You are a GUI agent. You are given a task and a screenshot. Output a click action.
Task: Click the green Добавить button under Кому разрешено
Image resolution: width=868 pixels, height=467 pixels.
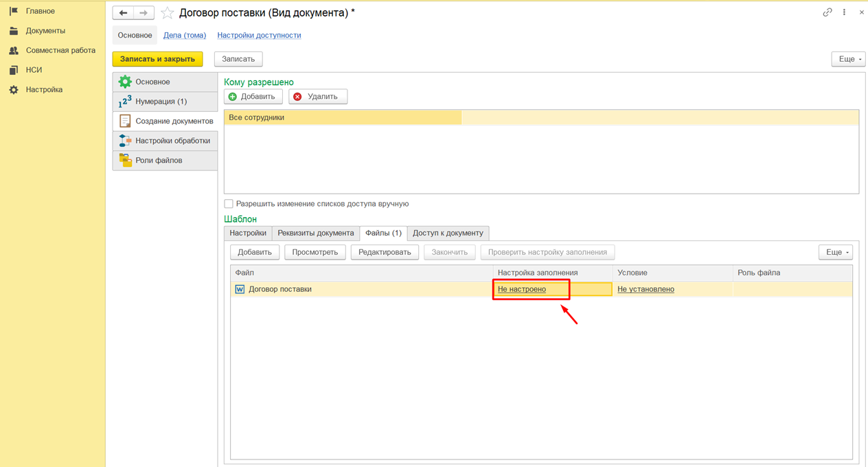click(253, 97)
